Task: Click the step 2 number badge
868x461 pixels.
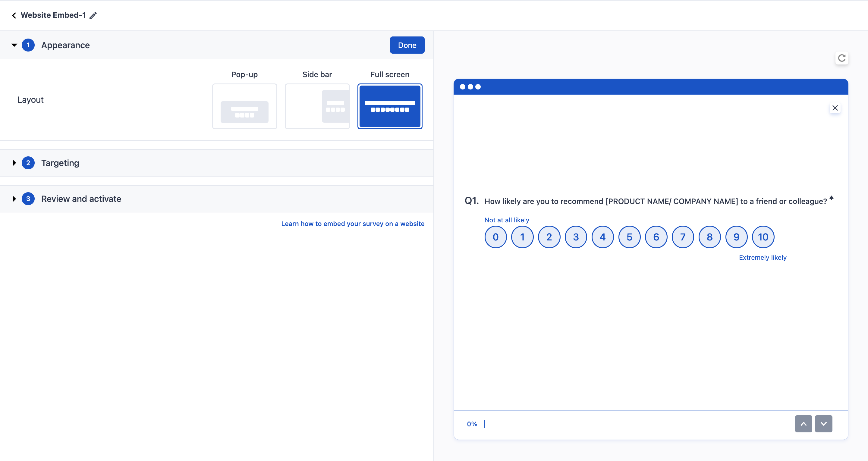Action: 28,163
